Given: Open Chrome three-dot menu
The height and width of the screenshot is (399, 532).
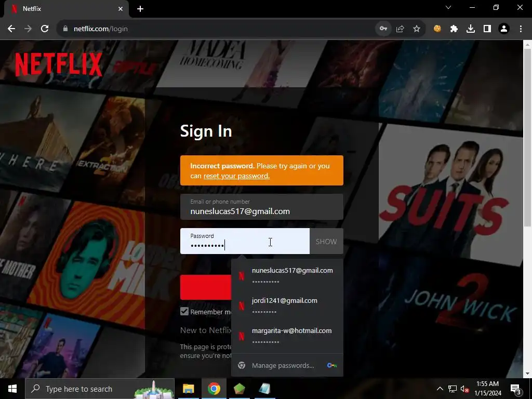Looking at the screenshot, I should pyautogui.click(x=521, y=29).
